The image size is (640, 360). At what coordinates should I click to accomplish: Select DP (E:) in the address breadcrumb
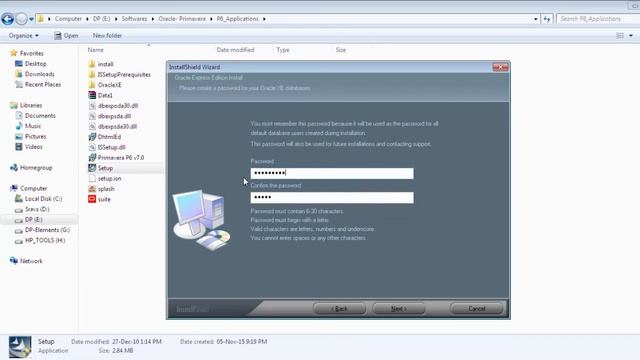point(101,19)
